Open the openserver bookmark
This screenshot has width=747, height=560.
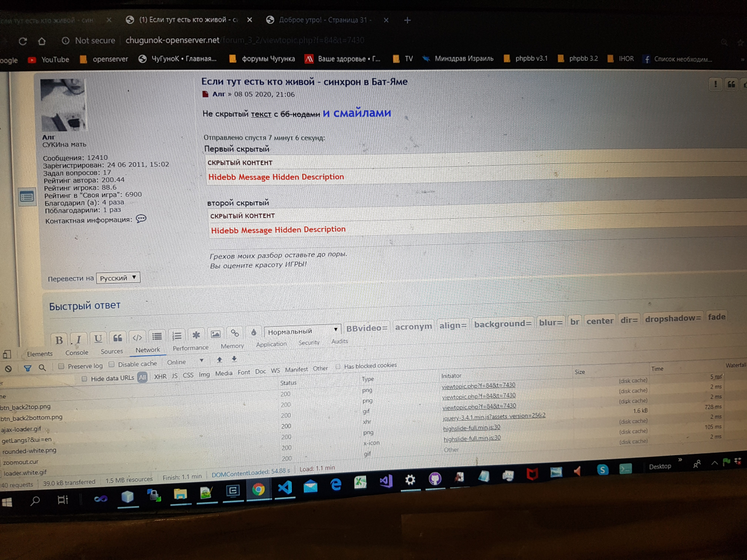point(104,59)
